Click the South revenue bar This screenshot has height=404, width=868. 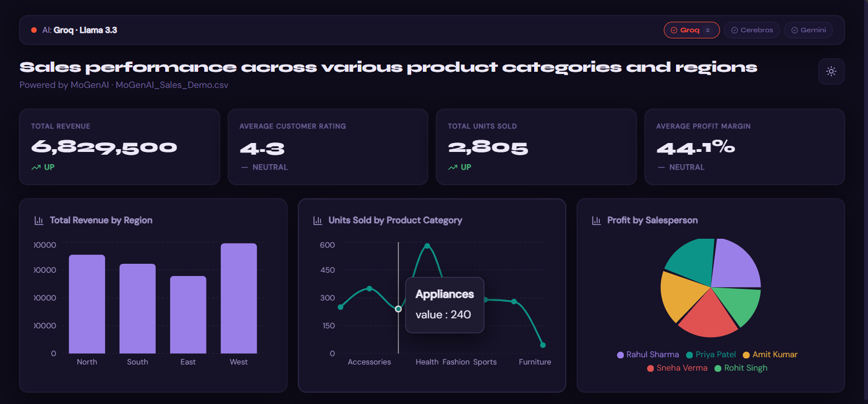tap(137, 308)
